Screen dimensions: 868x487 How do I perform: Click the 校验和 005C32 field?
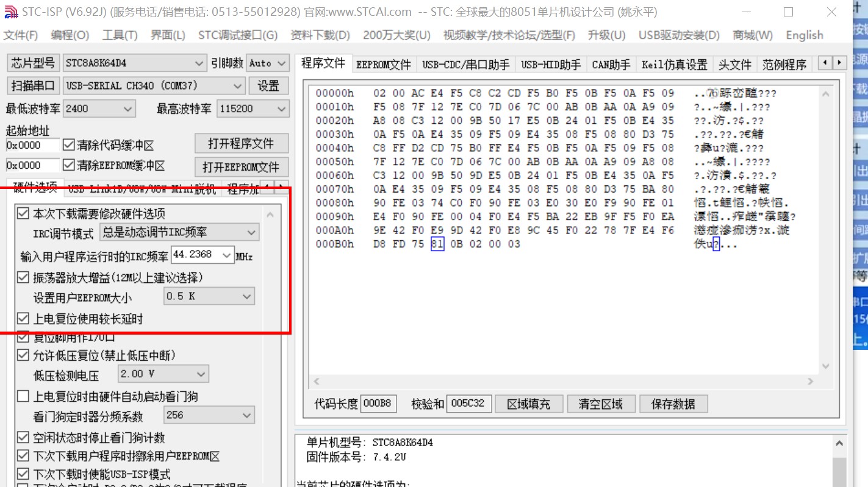[468, 403]
